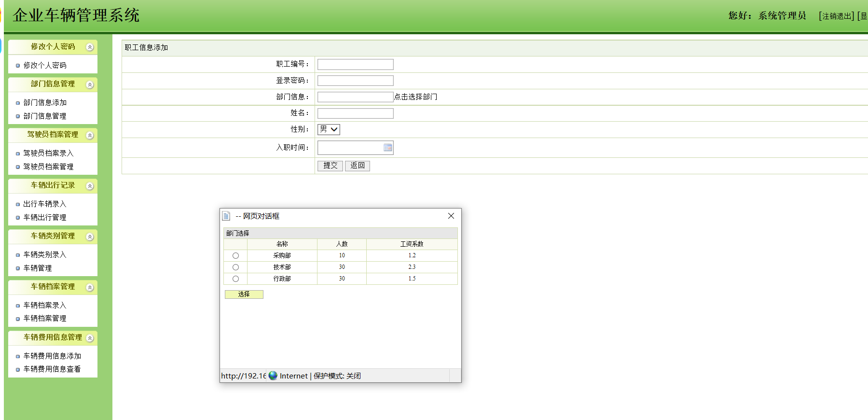The width and height of the screenshot is (868, 420).
Task: Select the 行政部 radio button
Action: 235,279
